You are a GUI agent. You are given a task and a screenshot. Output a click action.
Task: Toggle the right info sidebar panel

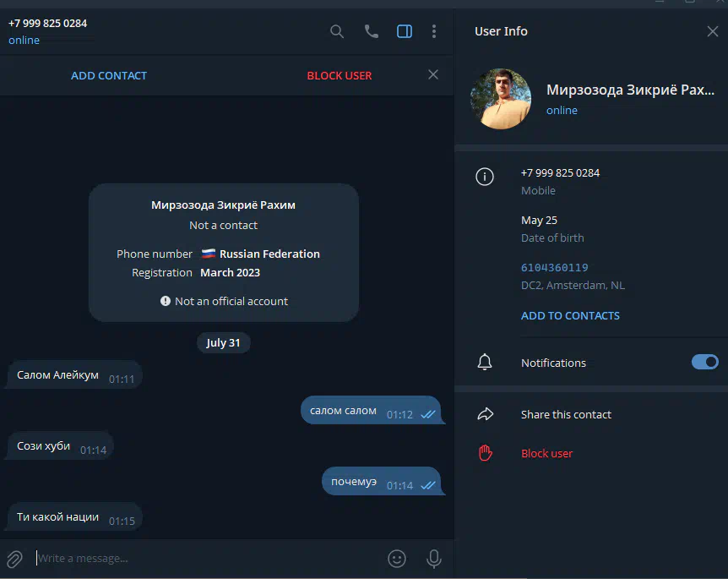click(405, 31)
